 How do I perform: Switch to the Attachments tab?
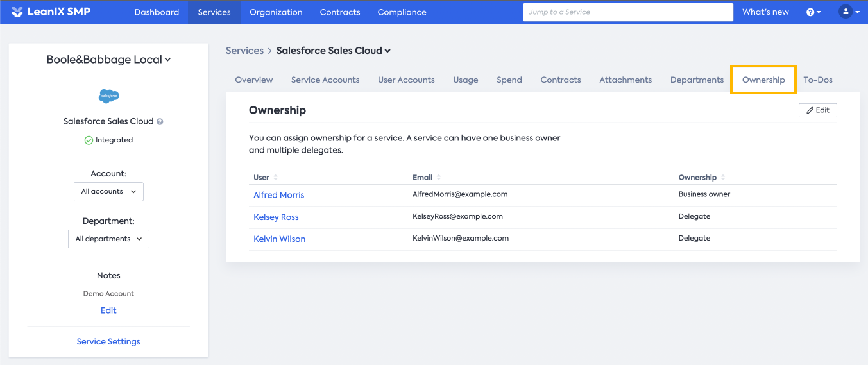coord(625,80)
